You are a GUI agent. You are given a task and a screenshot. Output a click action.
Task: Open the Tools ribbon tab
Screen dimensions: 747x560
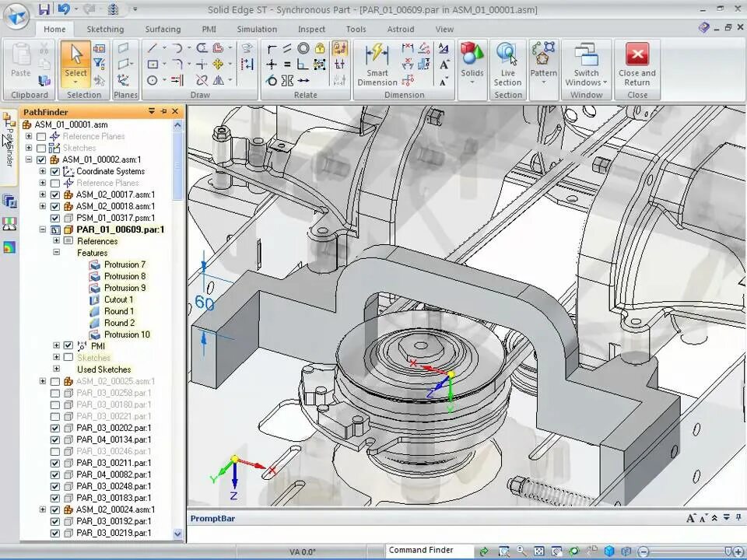[x=356, y=29]
